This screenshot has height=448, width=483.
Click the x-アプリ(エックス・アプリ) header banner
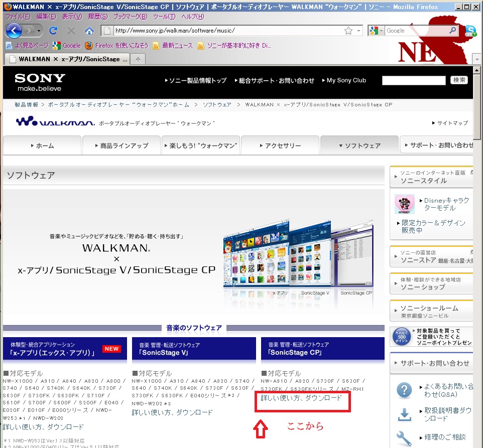[65, 349]
